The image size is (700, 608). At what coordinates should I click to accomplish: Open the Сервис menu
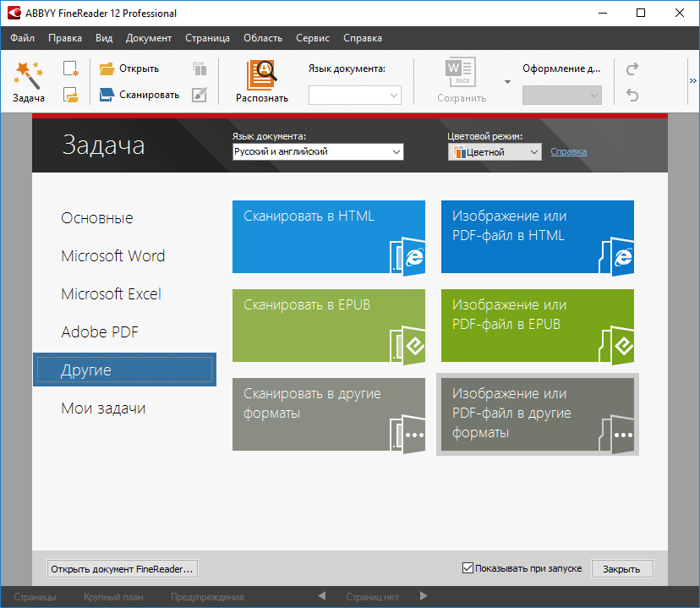pos(313,38)
